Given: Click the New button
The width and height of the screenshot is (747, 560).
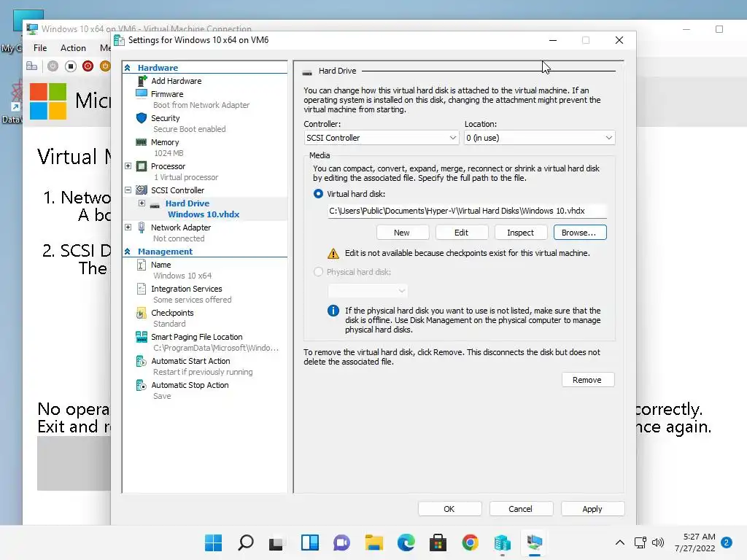Looking at the screenshot, I should click(x=402, y=233).
